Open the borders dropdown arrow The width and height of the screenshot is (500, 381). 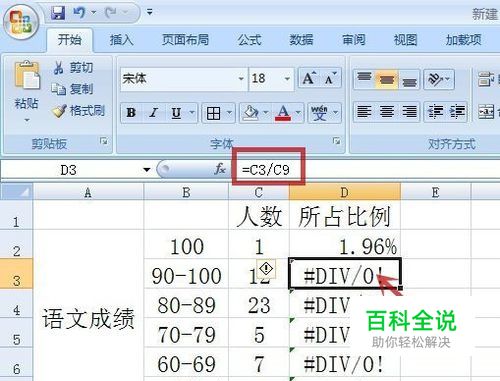tap(229, 112)
